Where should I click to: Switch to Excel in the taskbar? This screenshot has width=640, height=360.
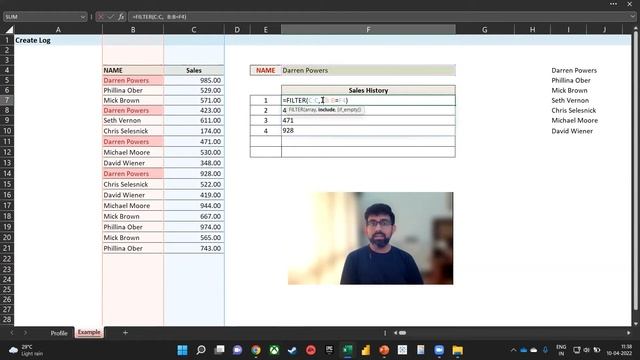[x=347, y=350]
